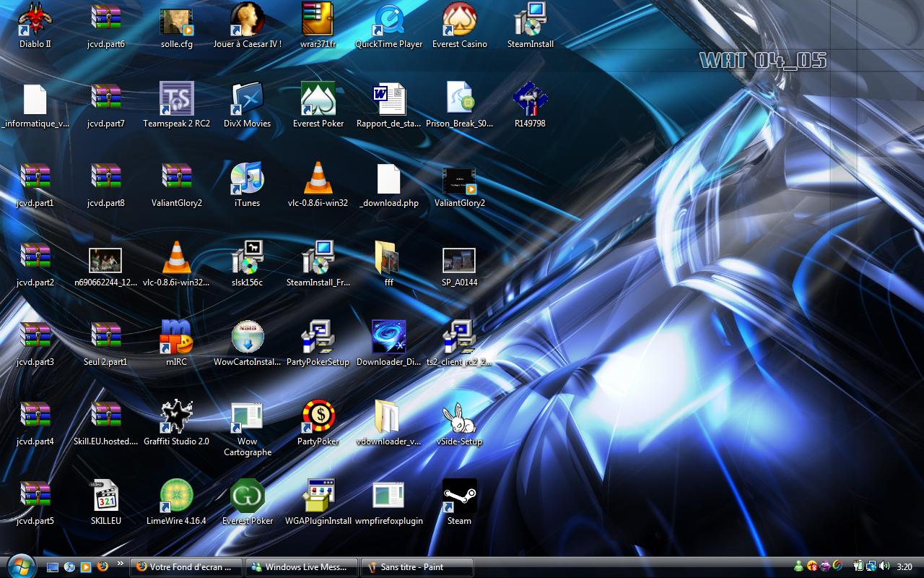Viewport: 924px width, 578px height.
Task: Open Windows Media Player from Quick Launch
Action: click(86, 567)
